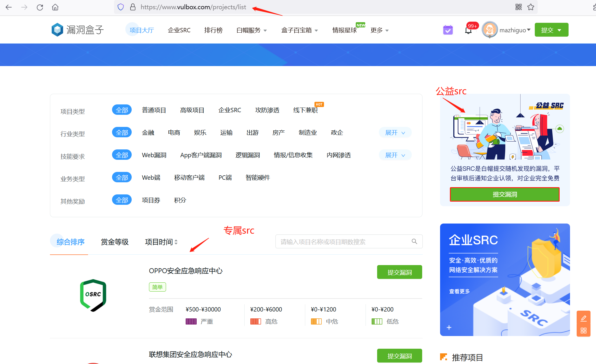Click the OSRC shield project logo
Screen dimensions: 596x364
93,295
